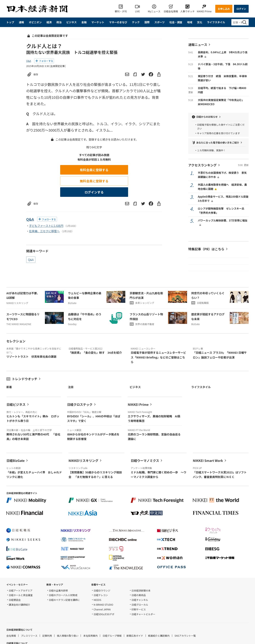Click the orange お申し込み button
255x644 pixels.
pos(224,9)
